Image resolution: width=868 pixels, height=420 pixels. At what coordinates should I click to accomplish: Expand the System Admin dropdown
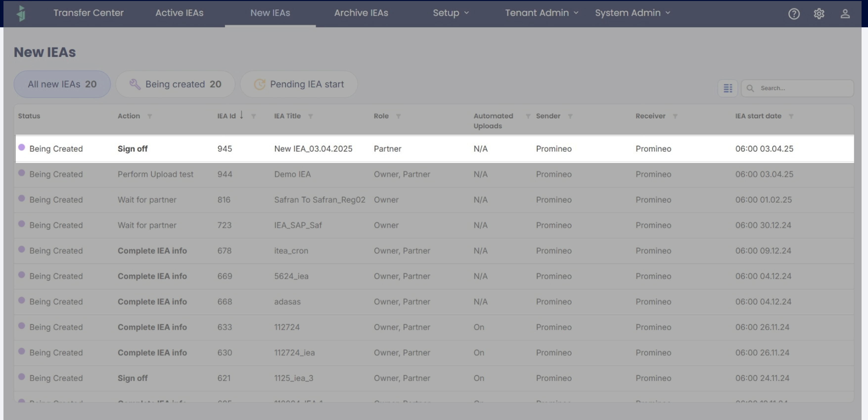pos(632,13)
